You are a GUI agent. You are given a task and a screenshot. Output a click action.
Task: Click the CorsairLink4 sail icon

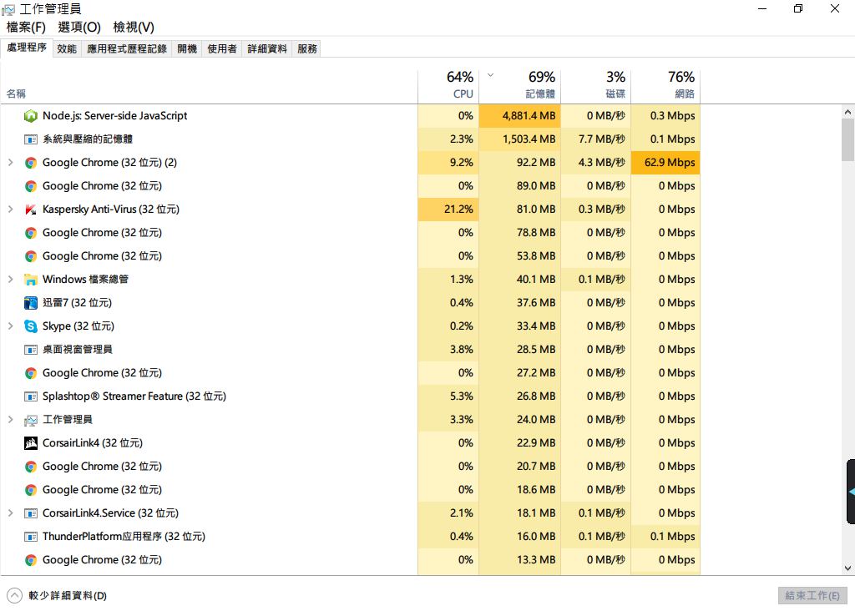coord(31,443)
